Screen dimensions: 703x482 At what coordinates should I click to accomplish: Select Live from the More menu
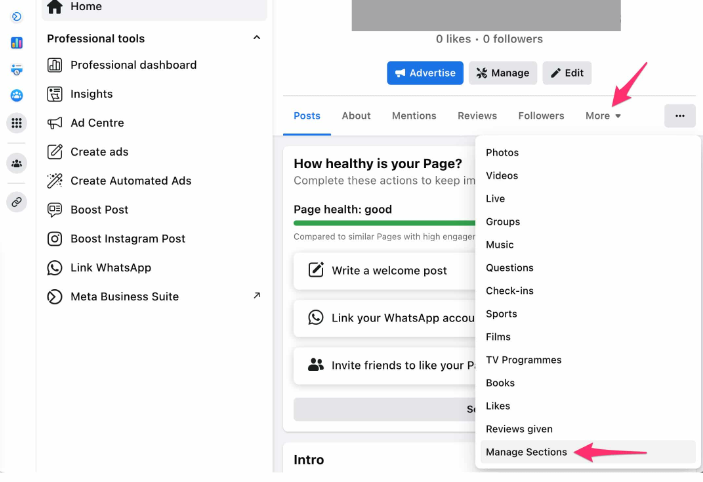tap(588, 199)
